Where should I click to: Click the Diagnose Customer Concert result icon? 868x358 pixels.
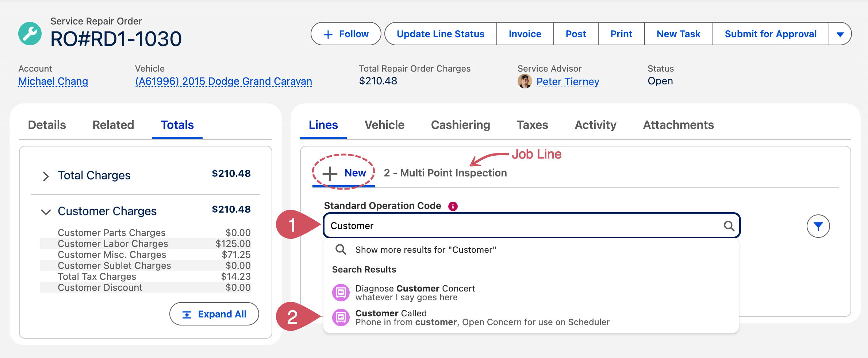point(341,293)
